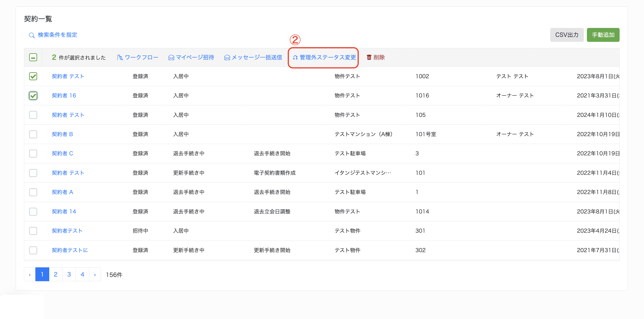Click the 手動追加 button
This screenshot has width=644, height=319.
pos(603,35)
